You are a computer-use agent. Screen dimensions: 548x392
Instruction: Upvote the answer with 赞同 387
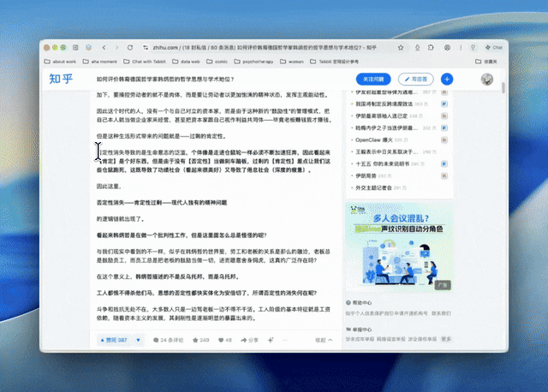(x=114, y=340)
